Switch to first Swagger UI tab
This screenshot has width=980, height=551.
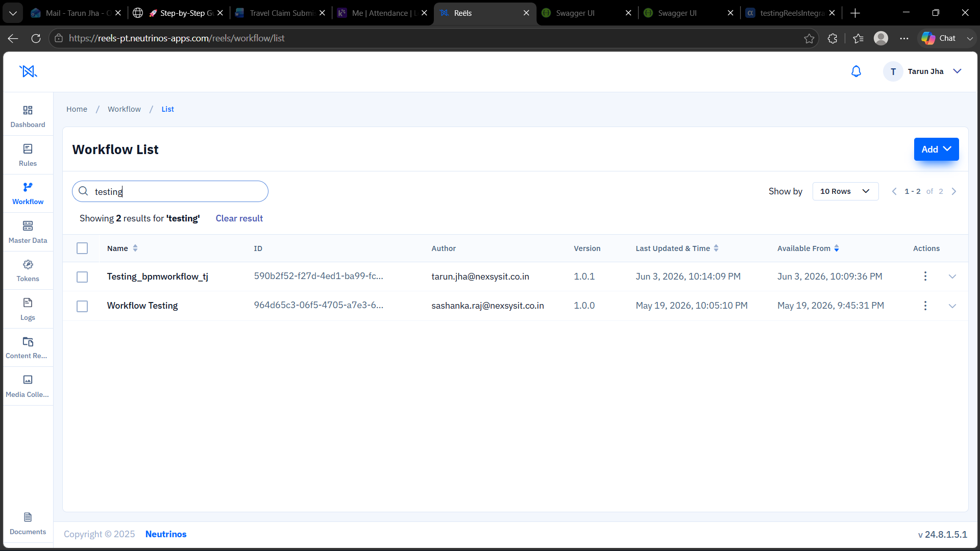[586, 13]
